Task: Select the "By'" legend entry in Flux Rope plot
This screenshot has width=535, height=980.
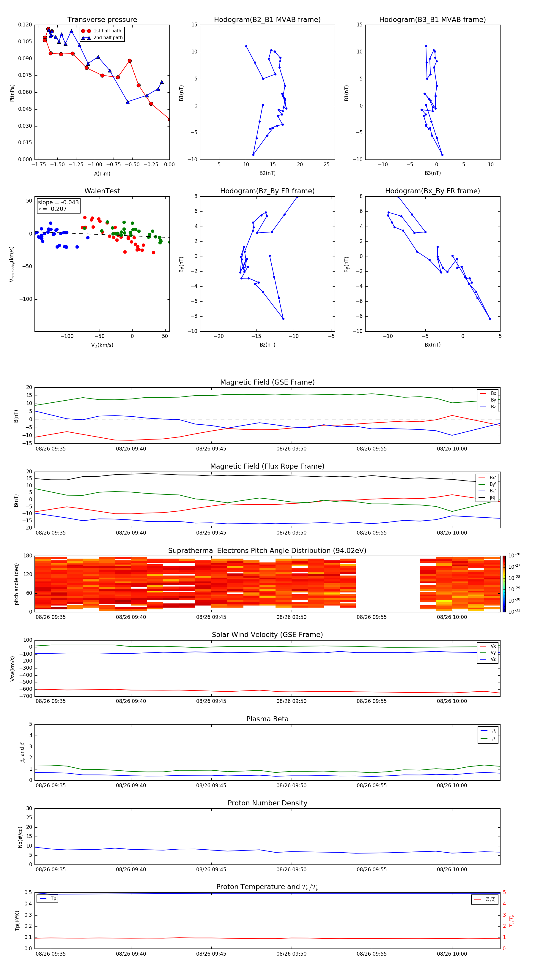Action: click(487, 484)
